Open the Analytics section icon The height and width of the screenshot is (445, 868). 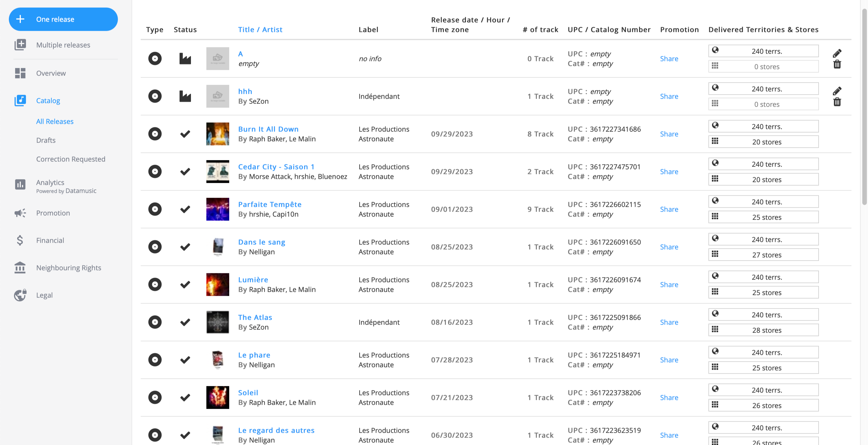(20, 184)
